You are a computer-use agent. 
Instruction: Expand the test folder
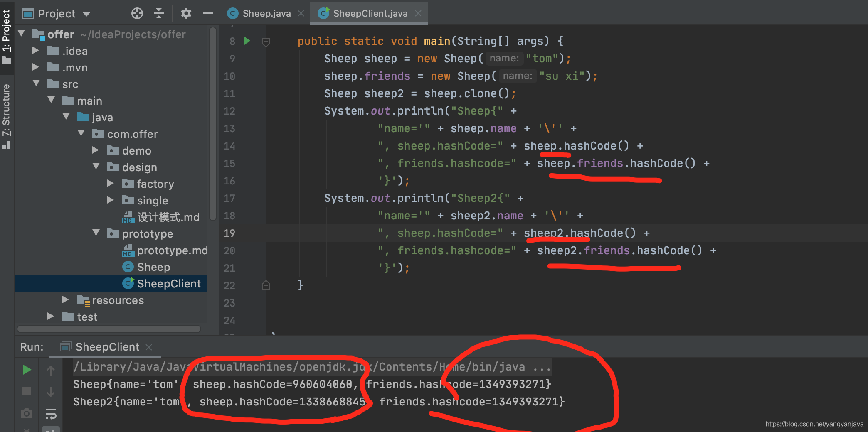tap(50, 316)
